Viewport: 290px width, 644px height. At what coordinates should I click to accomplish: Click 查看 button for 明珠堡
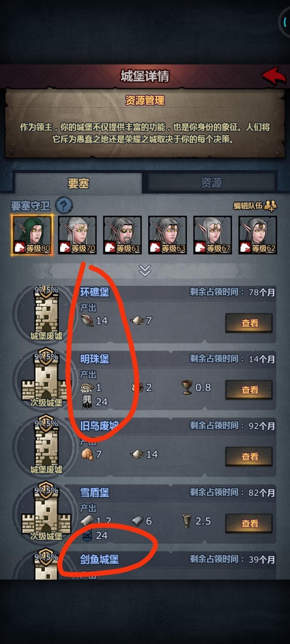pyautogui.click(x=249, y=390)
